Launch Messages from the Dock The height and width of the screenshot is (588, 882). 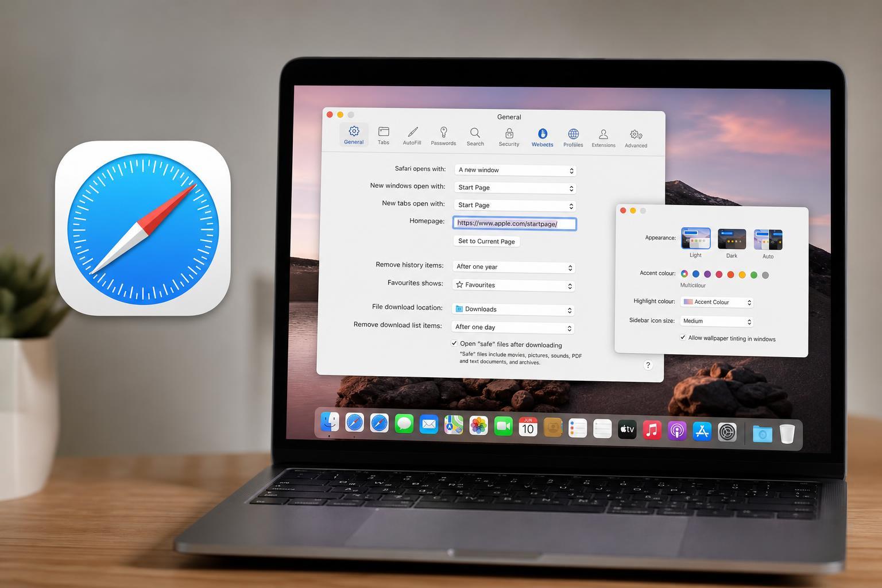404,424
